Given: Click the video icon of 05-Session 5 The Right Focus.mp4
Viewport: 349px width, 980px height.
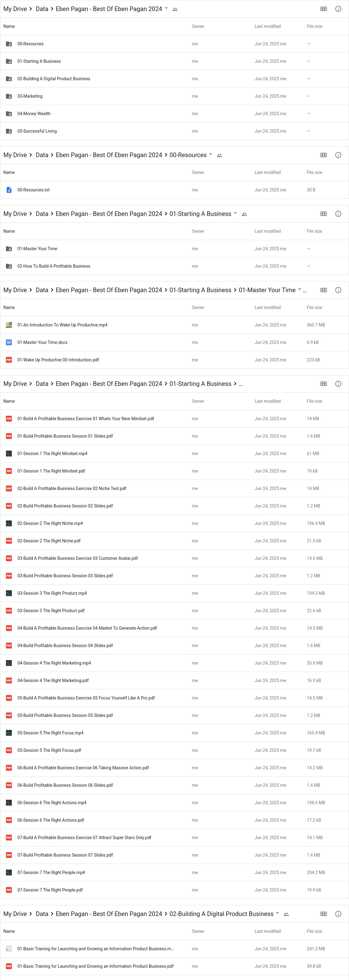Looking at the screenshot, I should point(9,733).
